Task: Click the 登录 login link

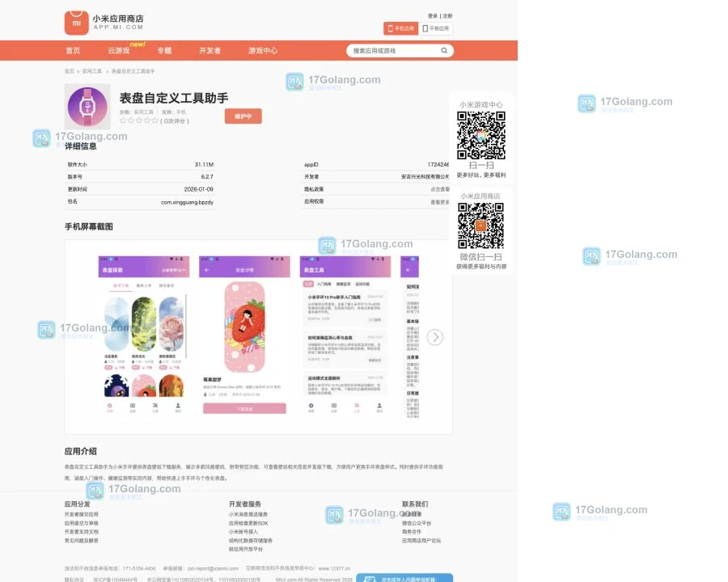Action: [433, 16]
